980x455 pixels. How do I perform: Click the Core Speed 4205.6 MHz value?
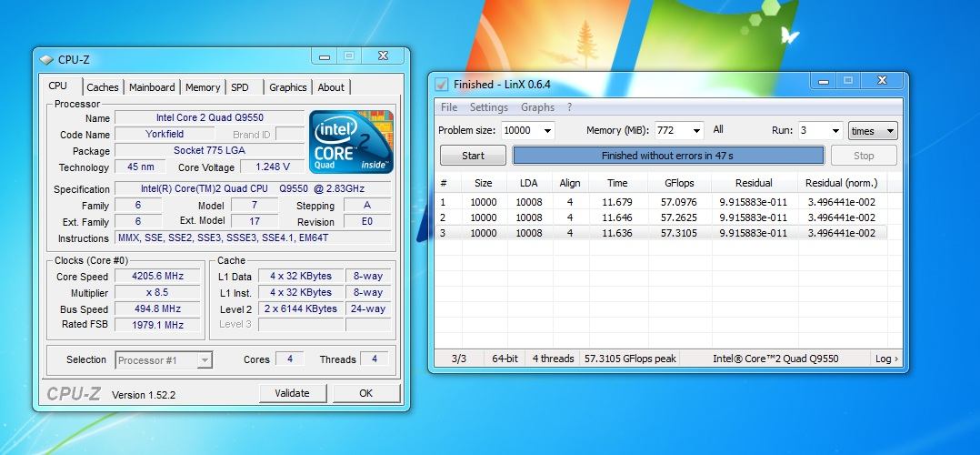(x=157, y=276)
